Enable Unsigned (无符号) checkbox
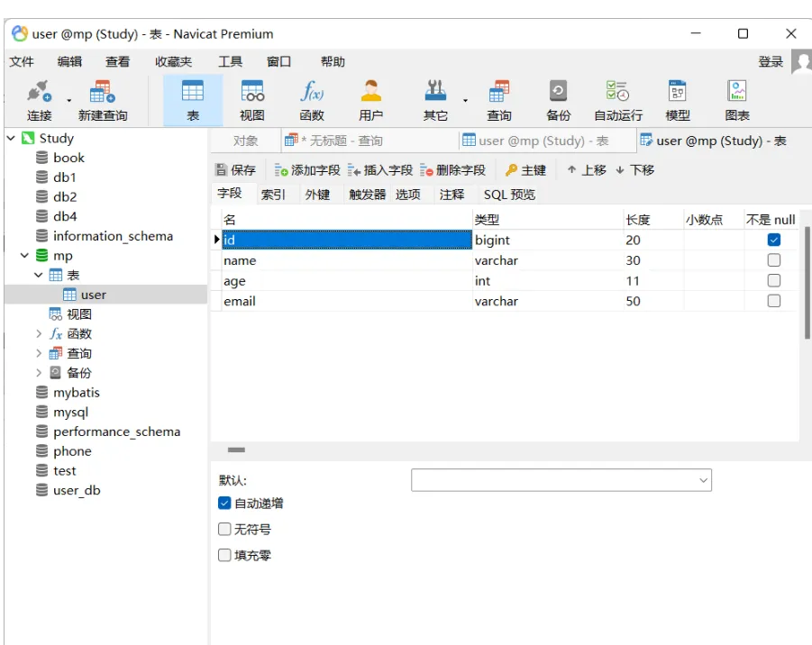This screenshot has width=812, height=645. click(224, 529)
